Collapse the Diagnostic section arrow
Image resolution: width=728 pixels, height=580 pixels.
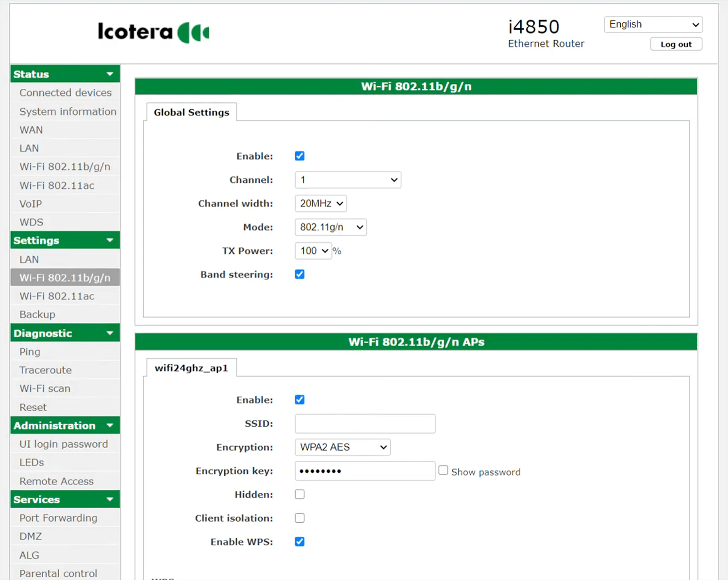click(110, 333)
